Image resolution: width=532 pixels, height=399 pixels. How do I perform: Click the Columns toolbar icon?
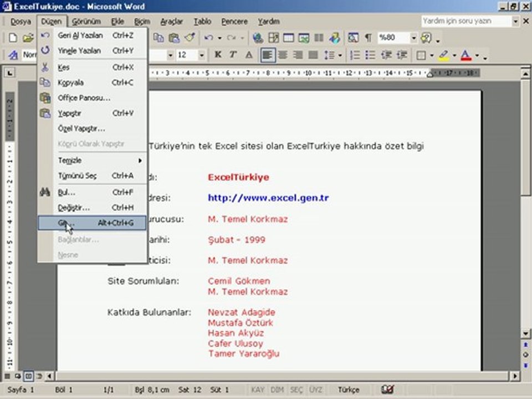coord(319,38)
